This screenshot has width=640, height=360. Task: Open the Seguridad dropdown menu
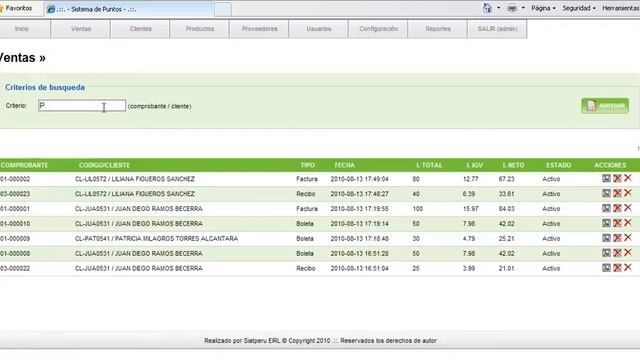tap(579, 8)
